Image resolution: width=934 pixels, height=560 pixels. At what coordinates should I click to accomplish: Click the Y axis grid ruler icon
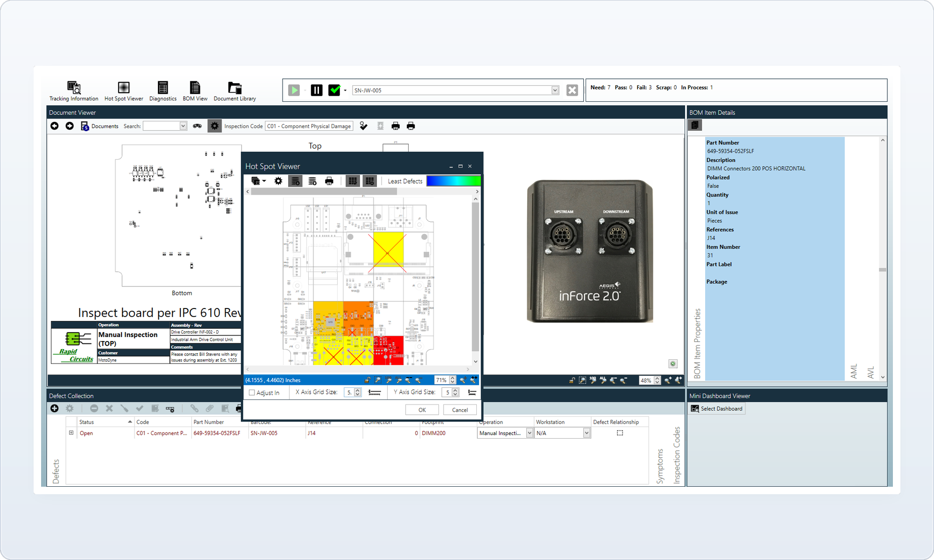click(472, 392)
